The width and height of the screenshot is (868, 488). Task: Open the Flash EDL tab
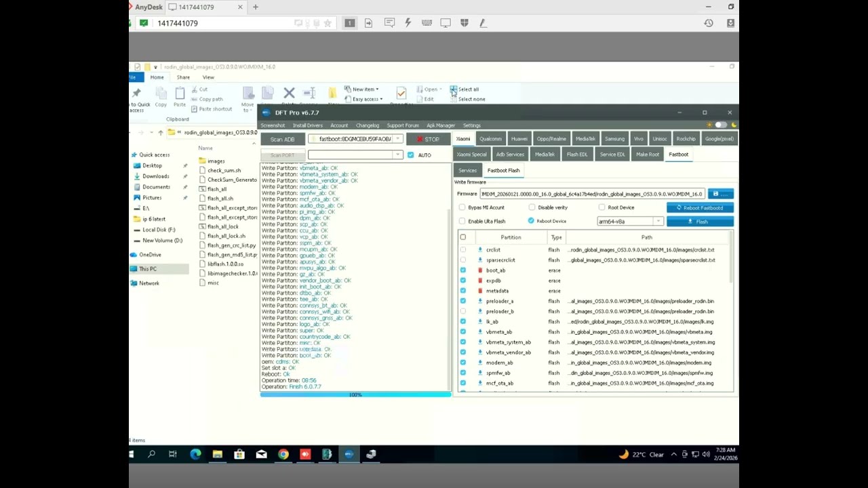(x=577, y=155)
